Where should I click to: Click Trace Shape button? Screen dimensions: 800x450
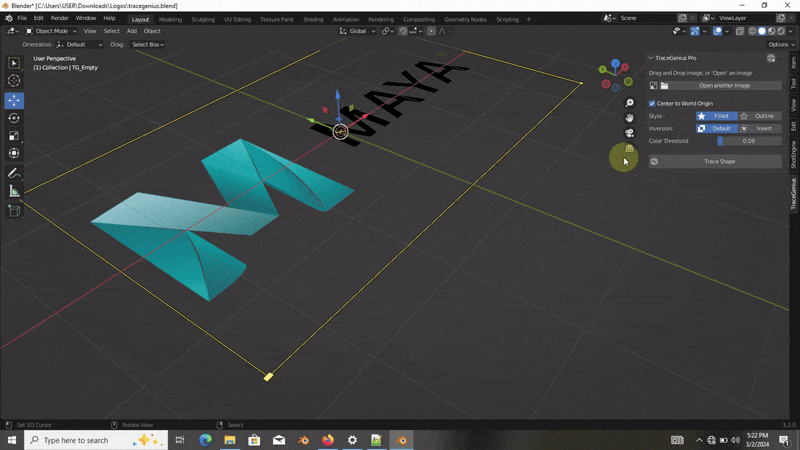pos(715,162)
